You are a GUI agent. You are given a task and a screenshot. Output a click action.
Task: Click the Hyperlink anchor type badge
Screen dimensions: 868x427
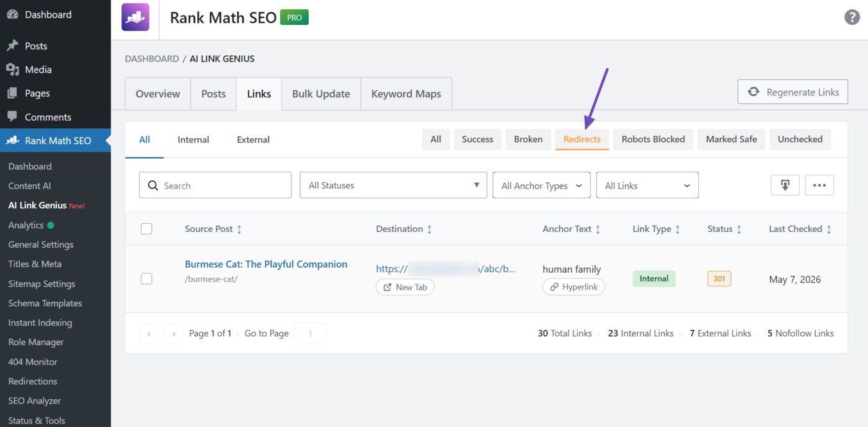(x=573, y=287)
